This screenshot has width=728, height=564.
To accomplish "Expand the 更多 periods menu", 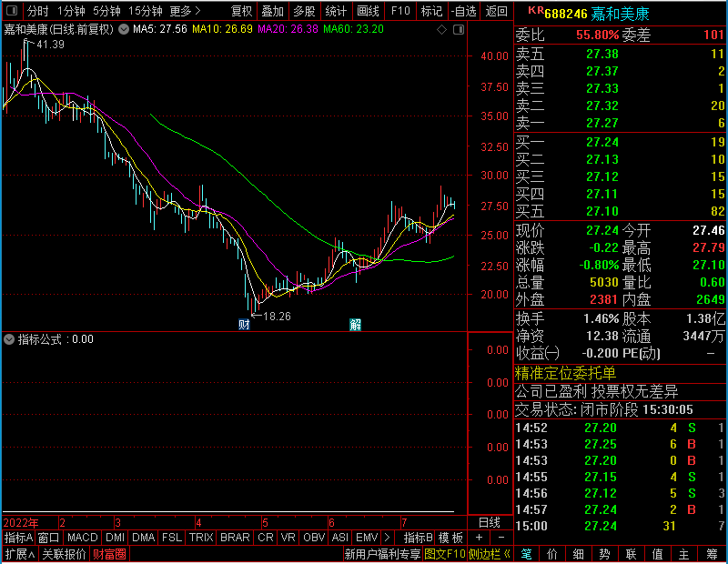I will [185, 11].
